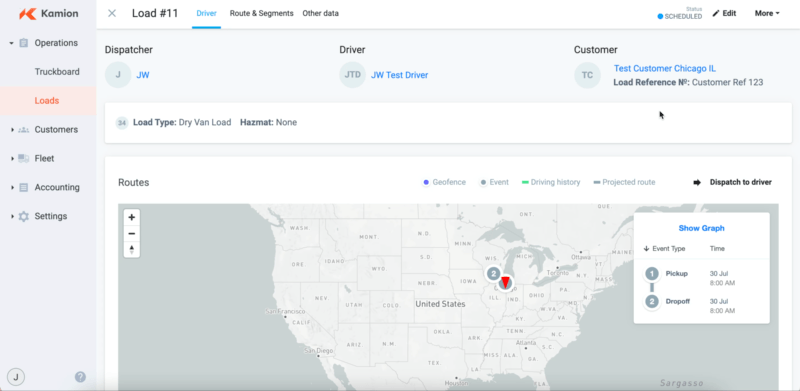Switch to the Other data tab

(320, 13)
